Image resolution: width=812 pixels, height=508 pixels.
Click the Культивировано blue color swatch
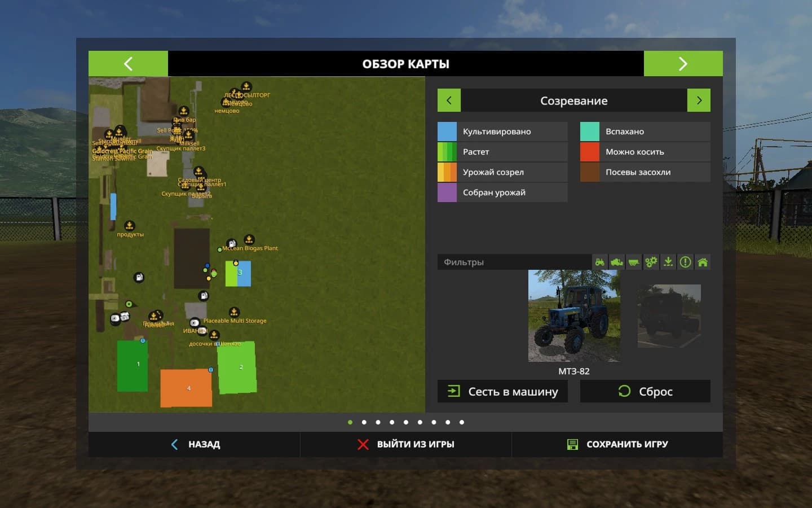tap(447, 132)
